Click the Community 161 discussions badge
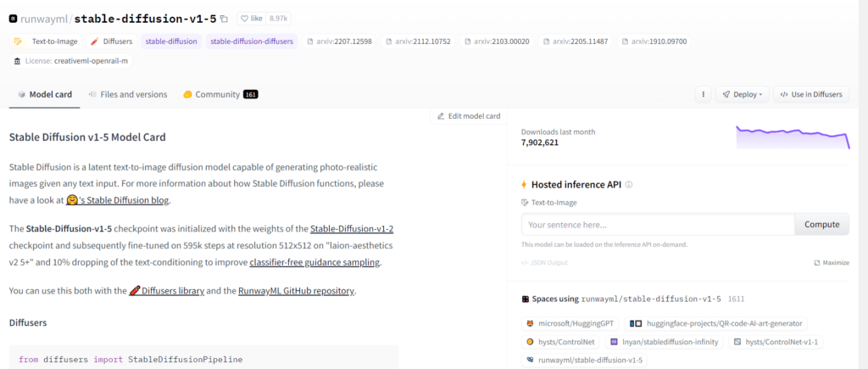The image size is (868, 369). [x=251, y=94]
